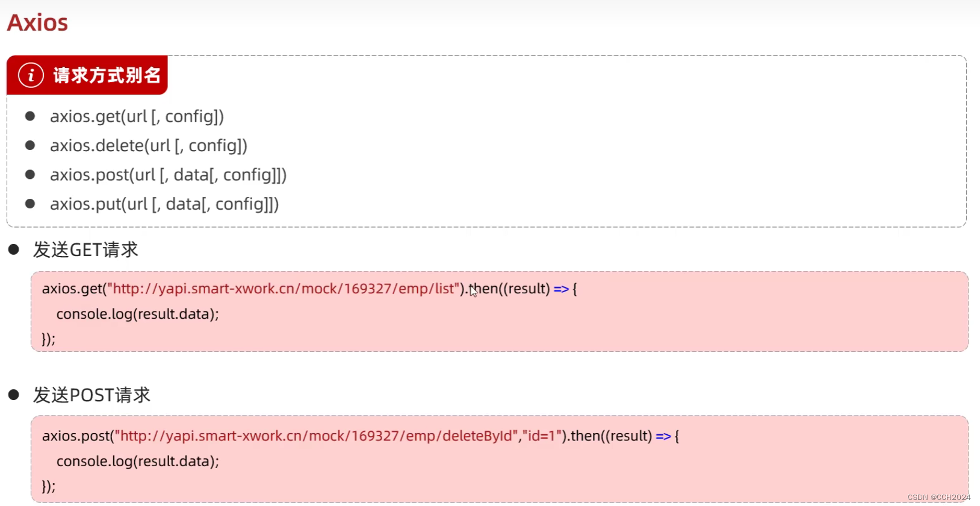Click the 发送POST请求 heading
980x506 pixels.
pos(91,395)
